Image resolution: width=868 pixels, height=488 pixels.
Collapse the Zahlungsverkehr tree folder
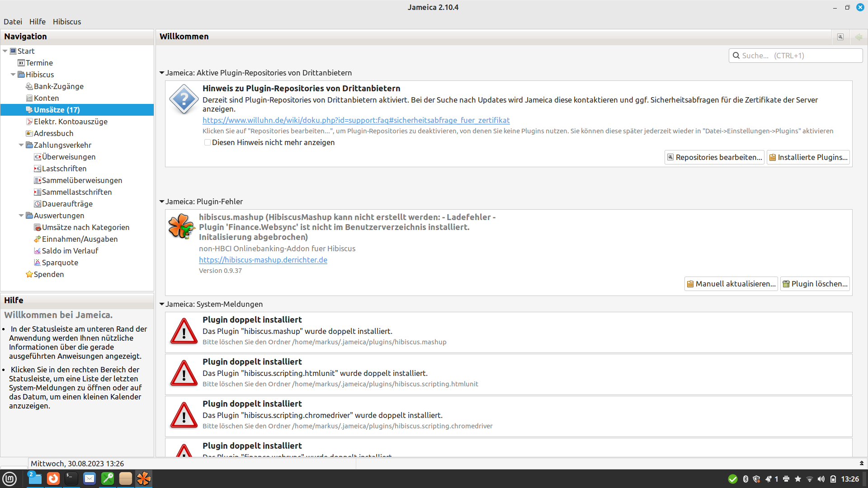21,145
